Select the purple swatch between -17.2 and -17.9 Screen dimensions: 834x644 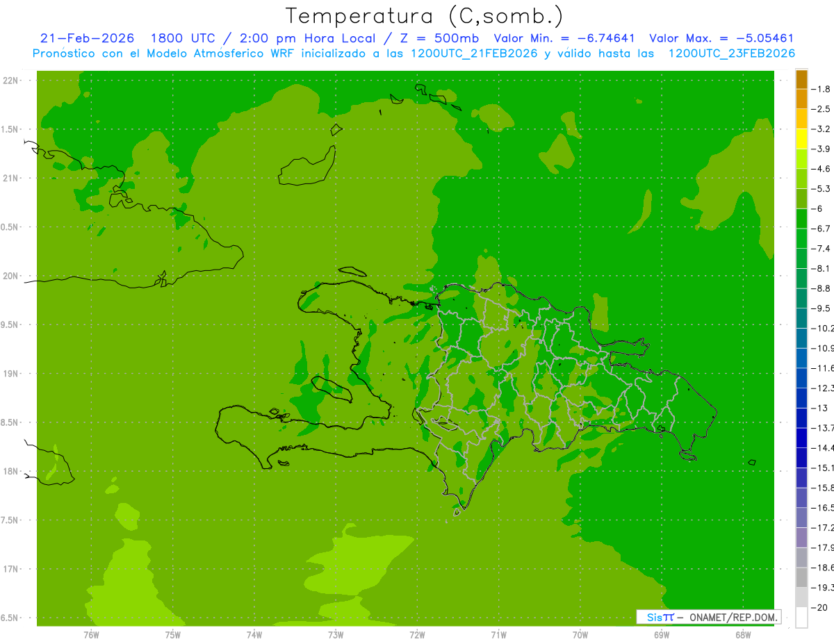(x=801, y=538)
